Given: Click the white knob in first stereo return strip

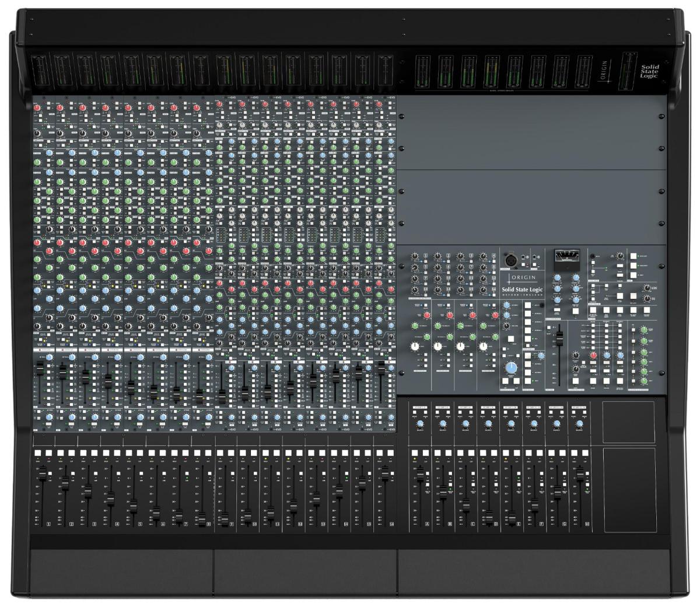Looking at the screenshot, I should [x=414, y=346].
